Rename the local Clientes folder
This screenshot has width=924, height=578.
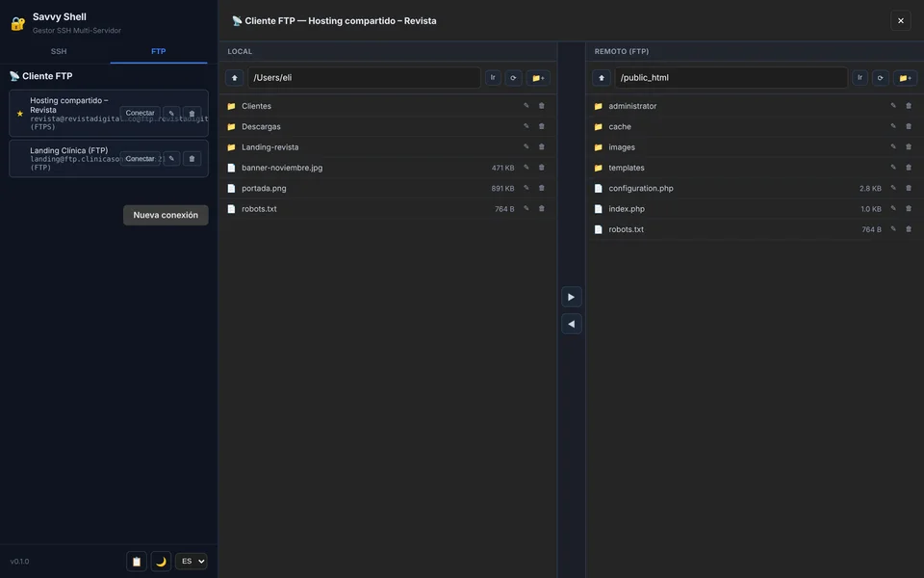click(x=526, y=106)
